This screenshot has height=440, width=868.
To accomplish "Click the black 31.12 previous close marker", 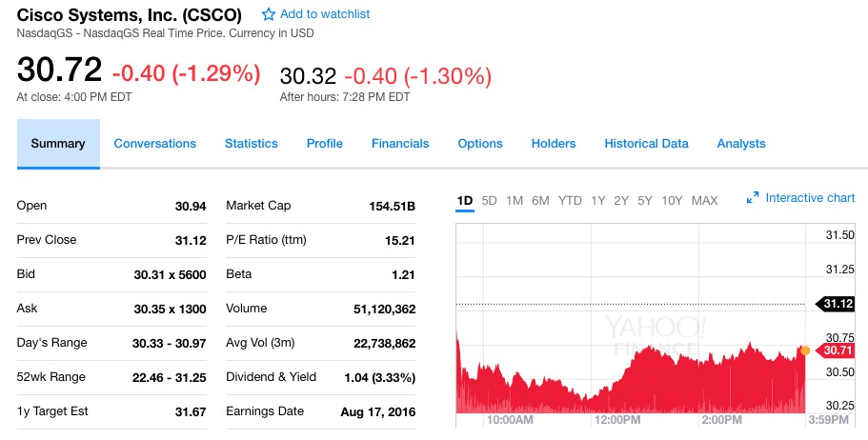I will (836, 303).
